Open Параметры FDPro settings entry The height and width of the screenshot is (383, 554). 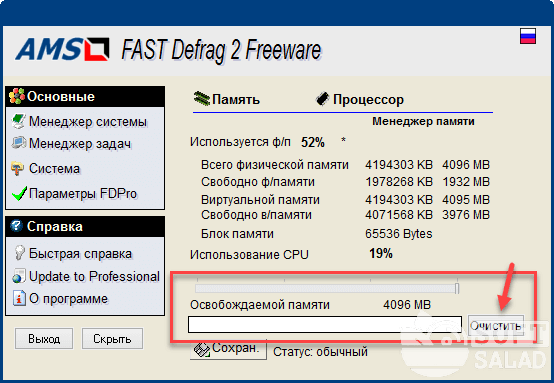(x=83, y=193)
